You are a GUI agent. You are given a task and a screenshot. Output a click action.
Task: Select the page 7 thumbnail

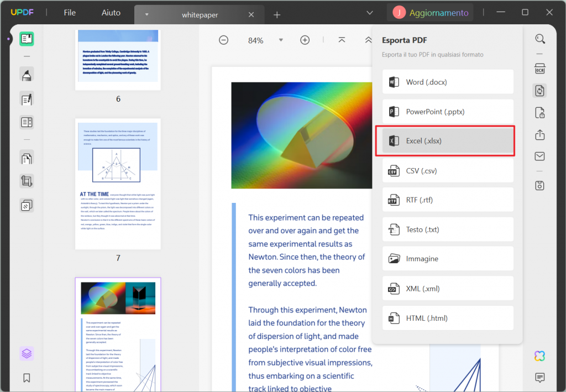tap(118, 183)
